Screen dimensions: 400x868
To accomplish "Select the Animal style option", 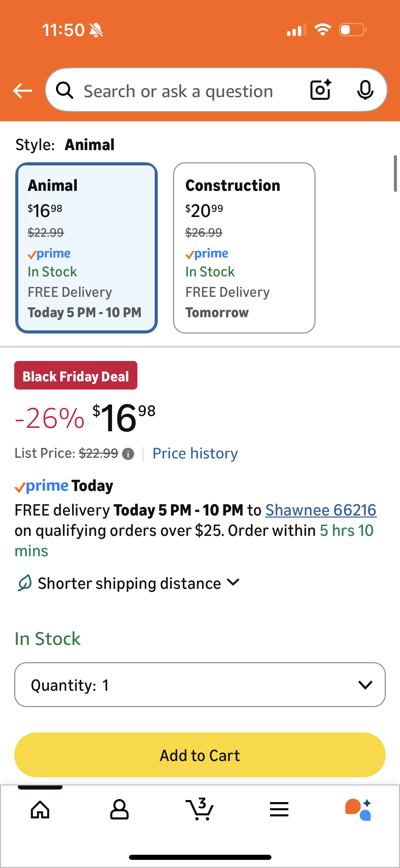I will (87, 248).
